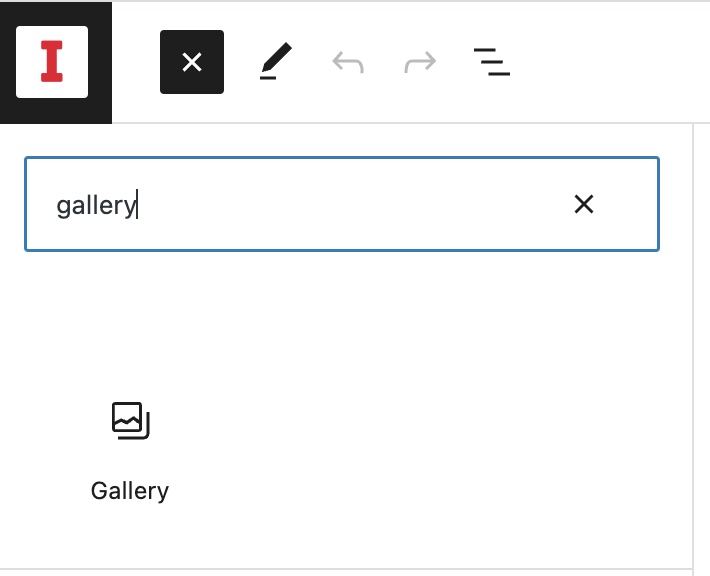This screenshot has height=576, width=710.
Task: Open the document List View
Action: (491, 62)
